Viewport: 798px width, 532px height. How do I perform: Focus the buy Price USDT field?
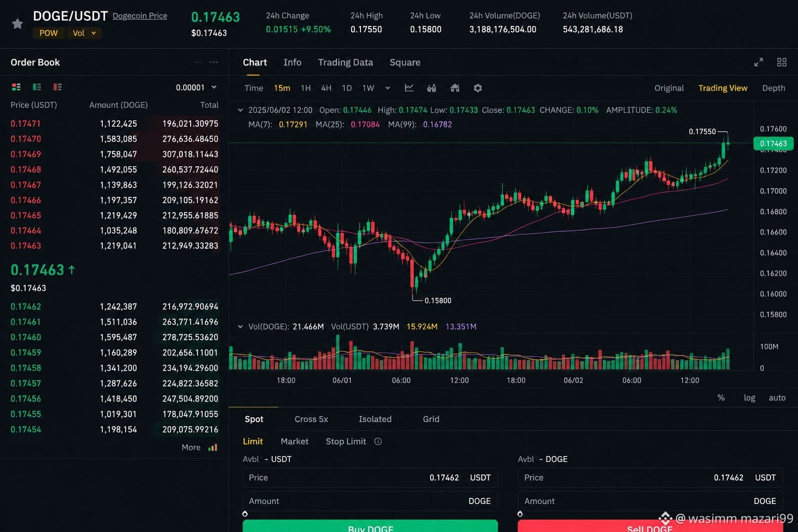370,477
